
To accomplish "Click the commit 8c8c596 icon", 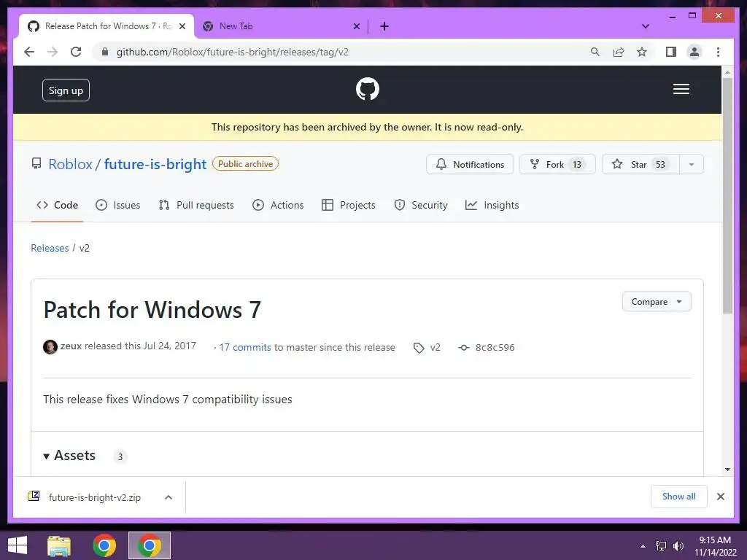I will [463, 348].
